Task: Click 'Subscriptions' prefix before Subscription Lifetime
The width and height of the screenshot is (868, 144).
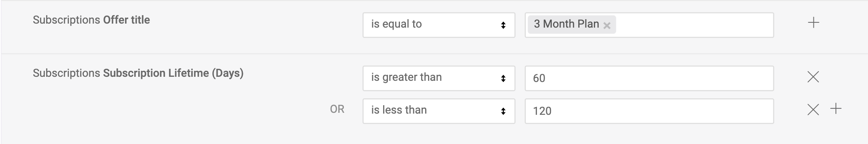Action: click(x=67, y=73)
